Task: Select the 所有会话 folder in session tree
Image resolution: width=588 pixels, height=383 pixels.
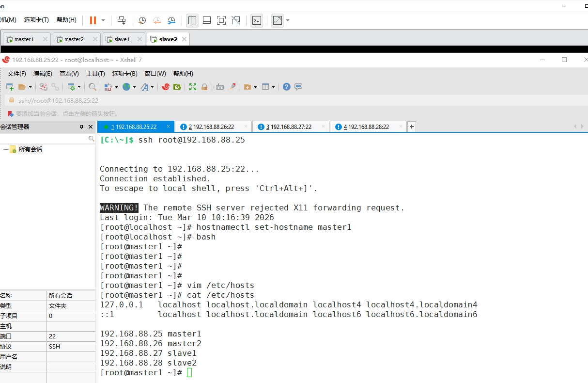Action: tap(30, 149)
